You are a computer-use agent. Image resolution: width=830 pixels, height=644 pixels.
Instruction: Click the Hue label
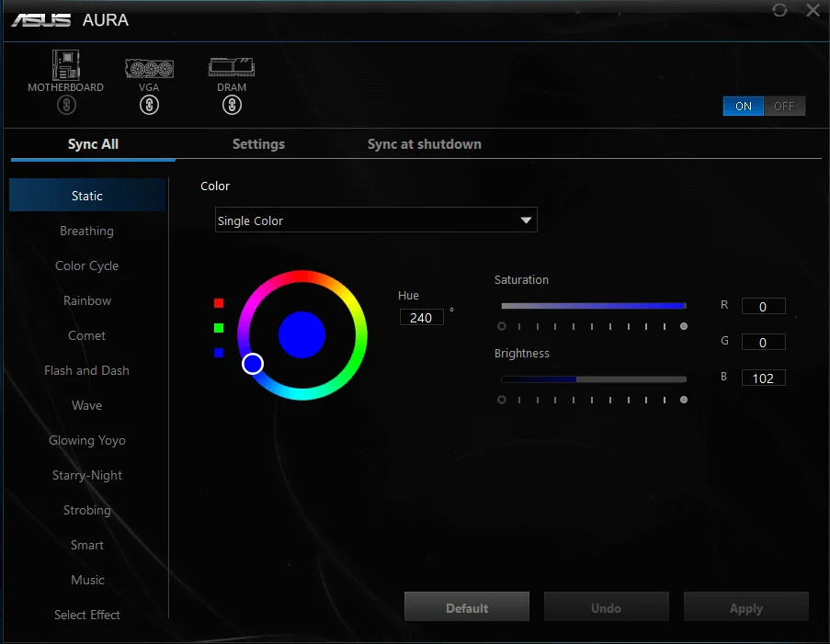pyautogui.click(x=408, y=295)
